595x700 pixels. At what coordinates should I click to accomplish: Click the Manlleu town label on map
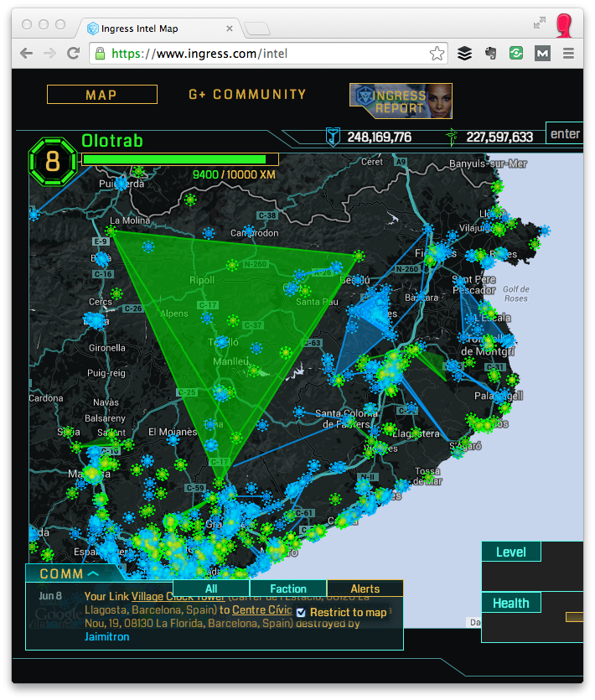tap(230, 361)
